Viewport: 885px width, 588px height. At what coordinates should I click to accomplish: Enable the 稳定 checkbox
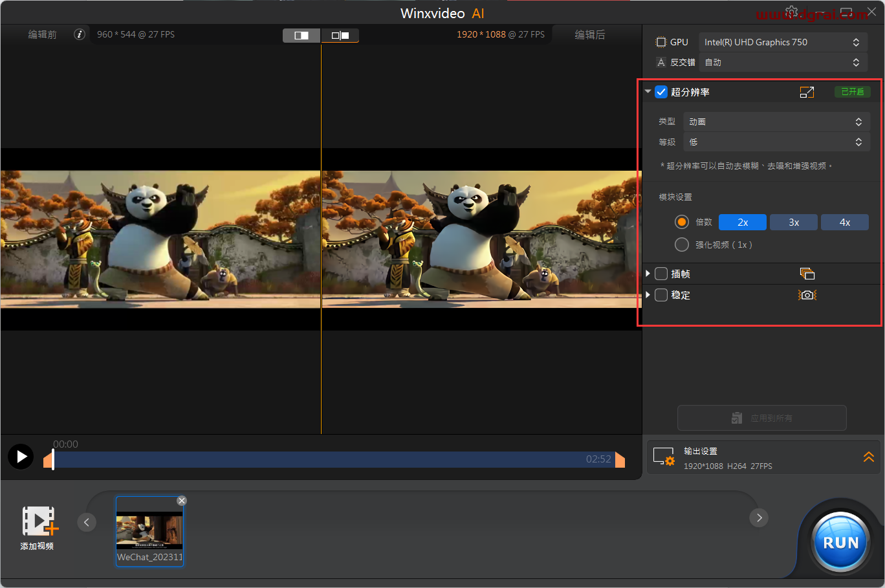661,295
